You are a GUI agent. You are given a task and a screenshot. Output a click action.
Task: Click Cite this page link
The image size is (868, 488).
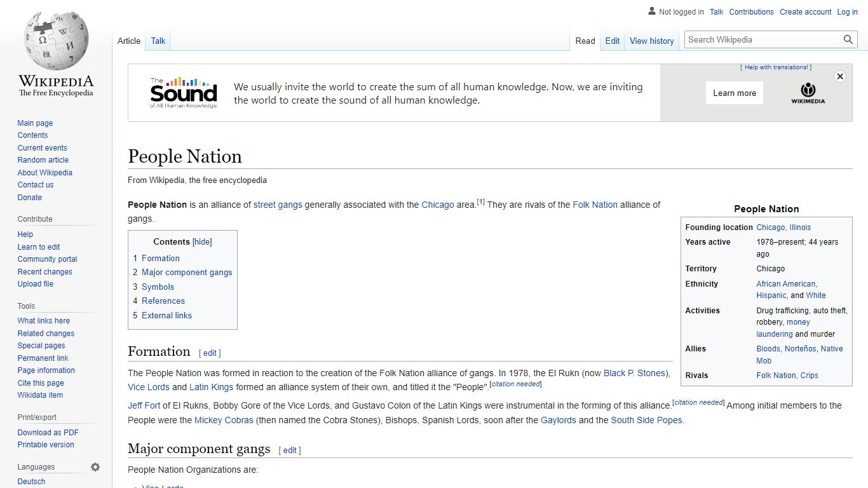click(x=41, y=383)
